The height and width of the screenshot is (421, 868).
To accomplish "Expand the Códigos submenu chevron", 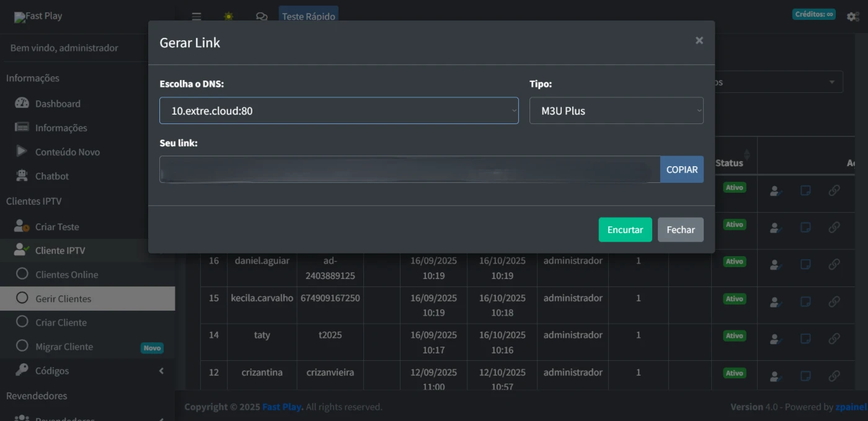I will tap(161, 371).
